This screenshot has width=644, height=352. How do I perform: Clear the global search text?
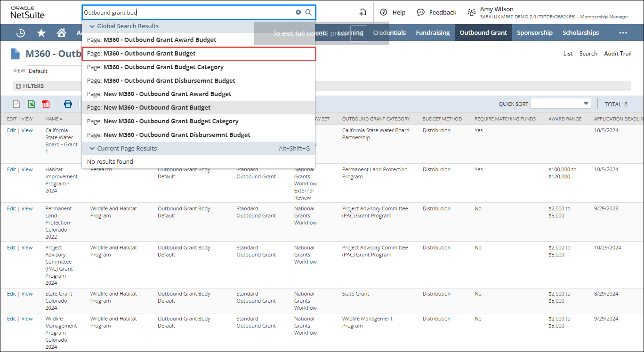[298, 13]
